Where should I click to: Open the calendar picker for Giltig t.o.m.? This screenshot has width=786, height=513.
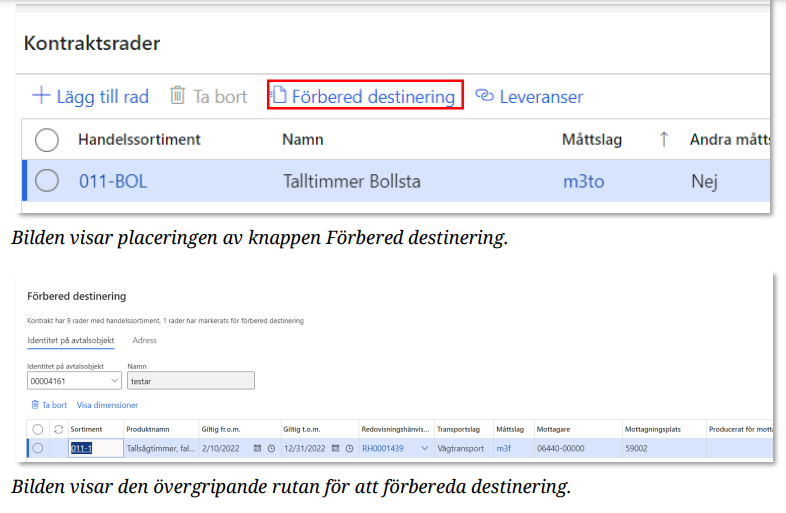[x=337, y=449]
